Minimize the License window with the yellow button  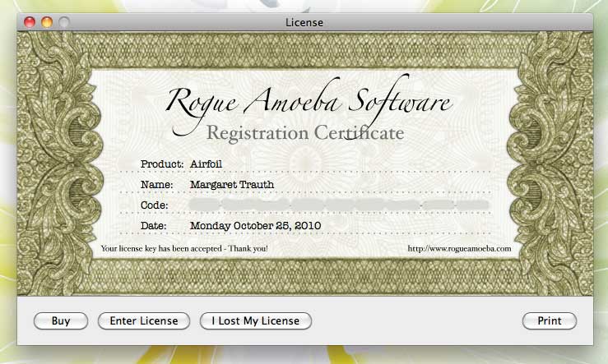[x=47, y=22]
